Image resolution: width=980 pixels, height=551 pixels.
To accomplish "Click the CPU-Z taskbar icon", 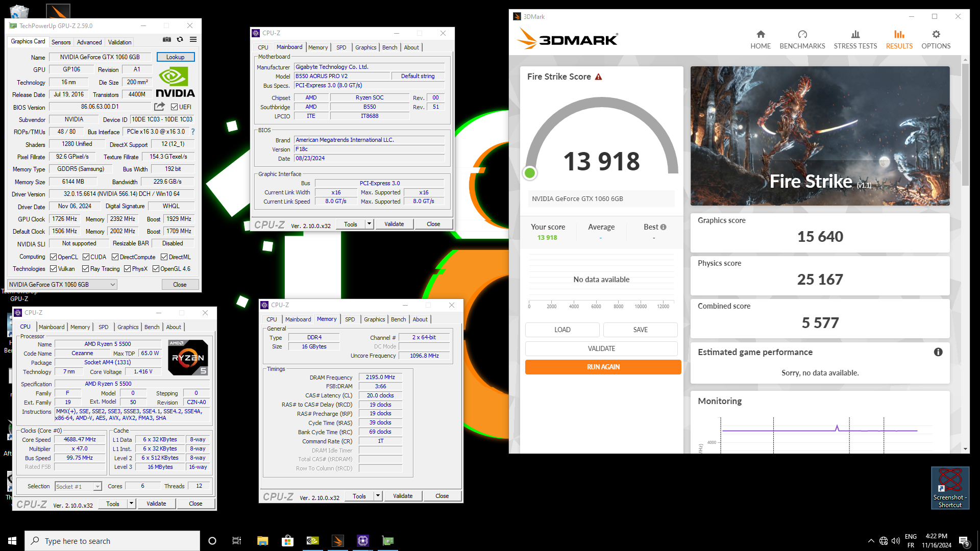I will tap(363, 541).
